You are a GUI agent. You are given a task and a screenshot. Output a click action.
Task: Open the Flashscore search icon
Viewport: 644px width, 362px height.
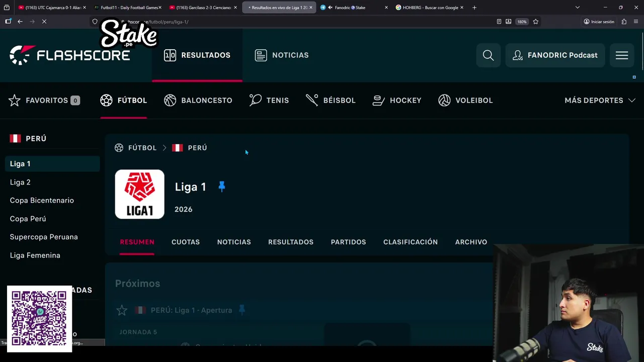click(x=488, y=55)
